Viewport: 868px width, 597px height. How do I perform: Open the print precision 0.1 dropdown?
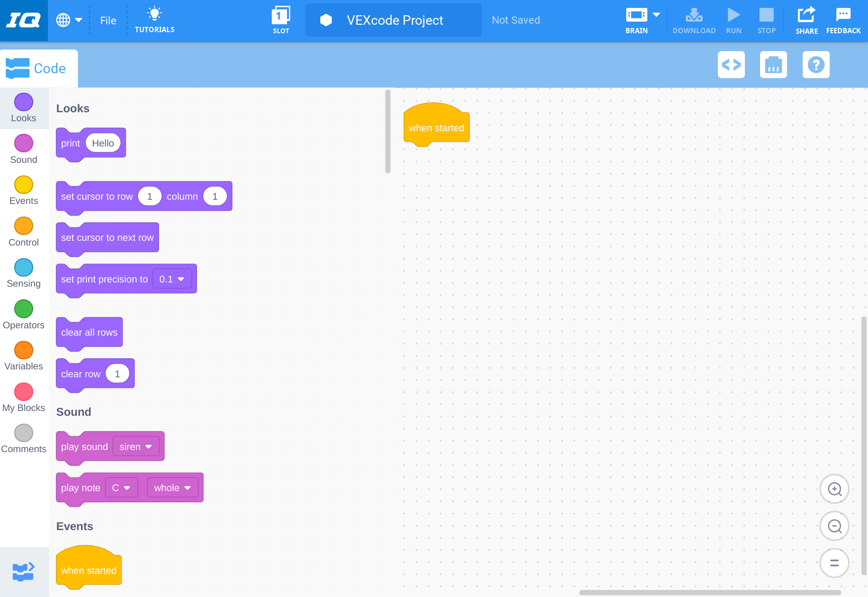(172, 279)
